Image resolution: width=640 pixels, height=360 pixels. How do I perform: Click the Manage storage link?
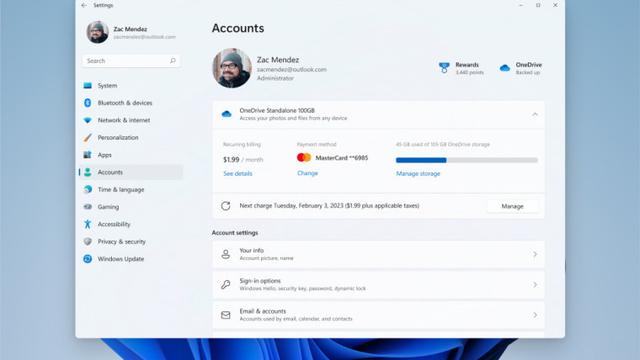click(418, 173)
